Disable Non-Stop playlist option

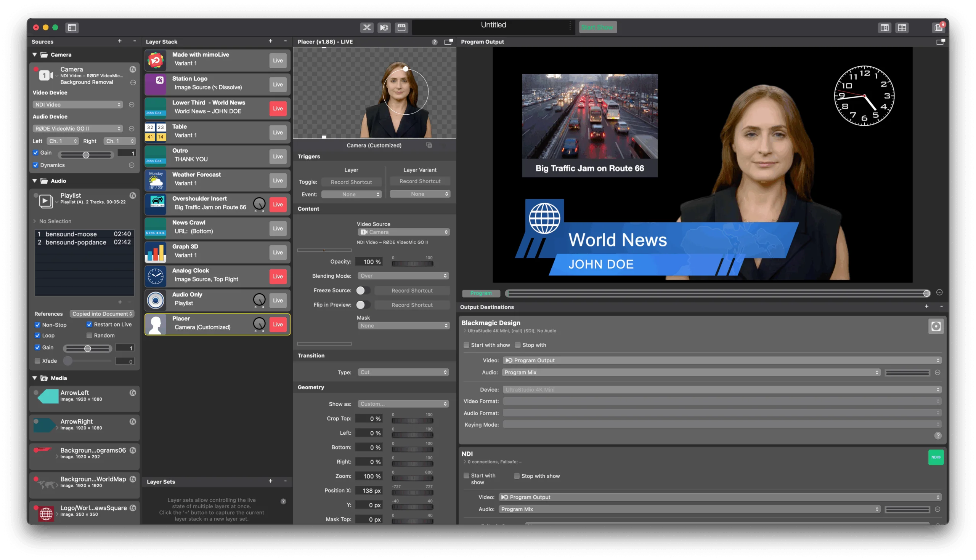click(37, 325)
